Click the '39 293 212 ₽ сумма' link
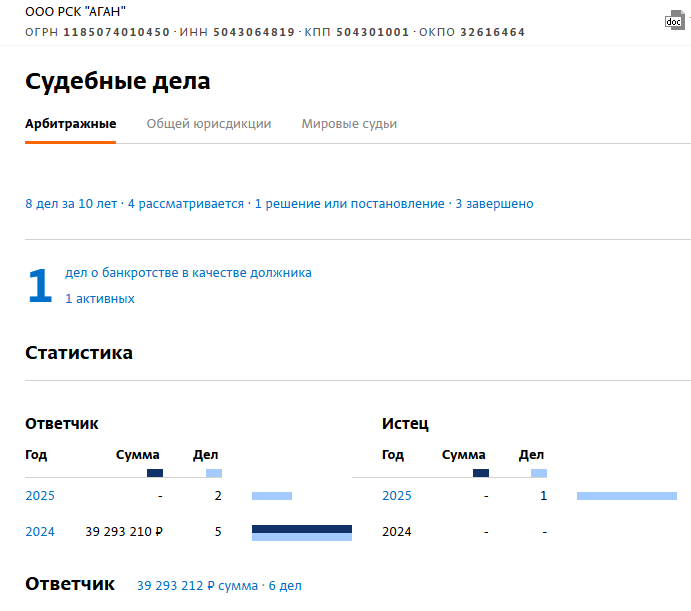The height and width of the screenshot is (611, 691). 197,586
